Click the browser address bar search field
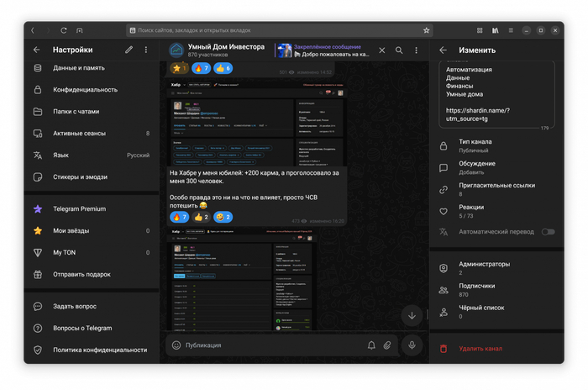The width and height of the screenshot is (588, 390). (277, 30)
